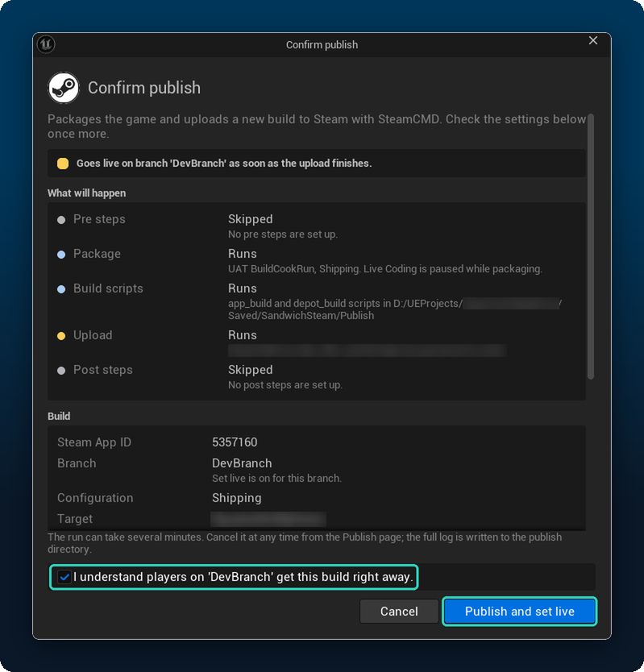Select the Steam App ID value 5357160

click(x=235, y=442)
